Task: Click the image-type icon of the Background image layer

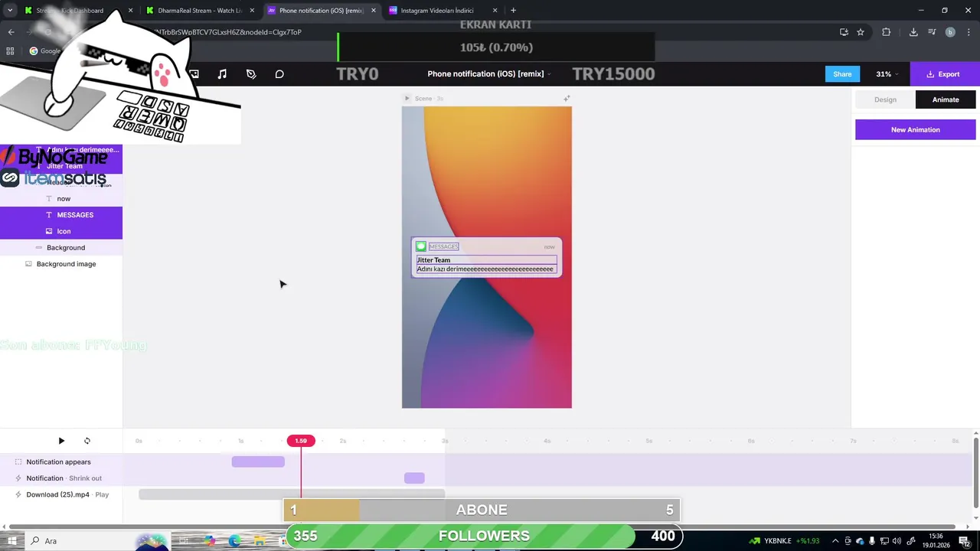Action: click(x=28, y=264)
